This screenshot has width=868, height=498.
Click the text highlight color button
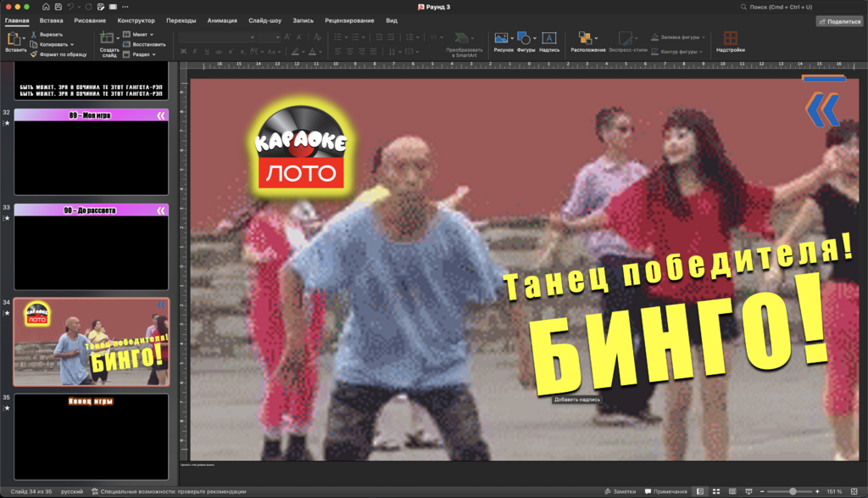[x=296, y=52]
